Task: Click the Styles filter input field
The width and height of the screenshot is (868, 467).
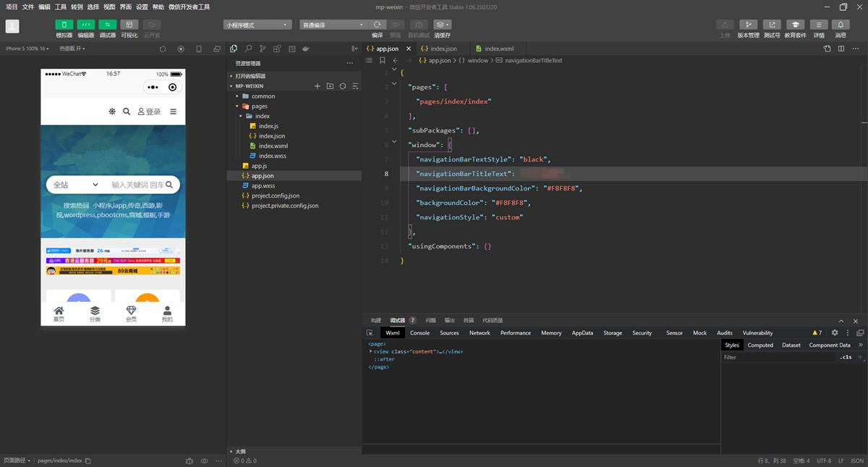Action: pyautogui.click(x=778, y=357)
